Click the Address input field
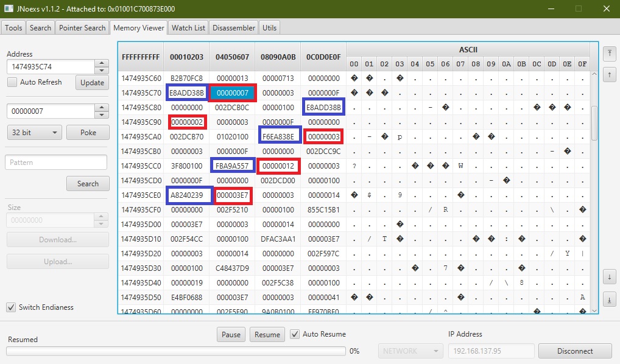This screenshot has width=620, height=364. point(51,66)
